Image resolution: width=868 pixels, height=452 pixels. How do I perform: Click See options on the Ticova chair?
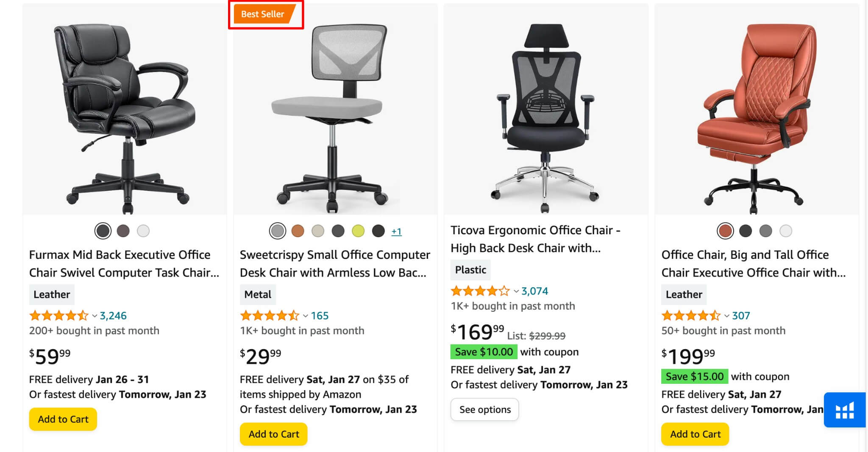point(484,409)
